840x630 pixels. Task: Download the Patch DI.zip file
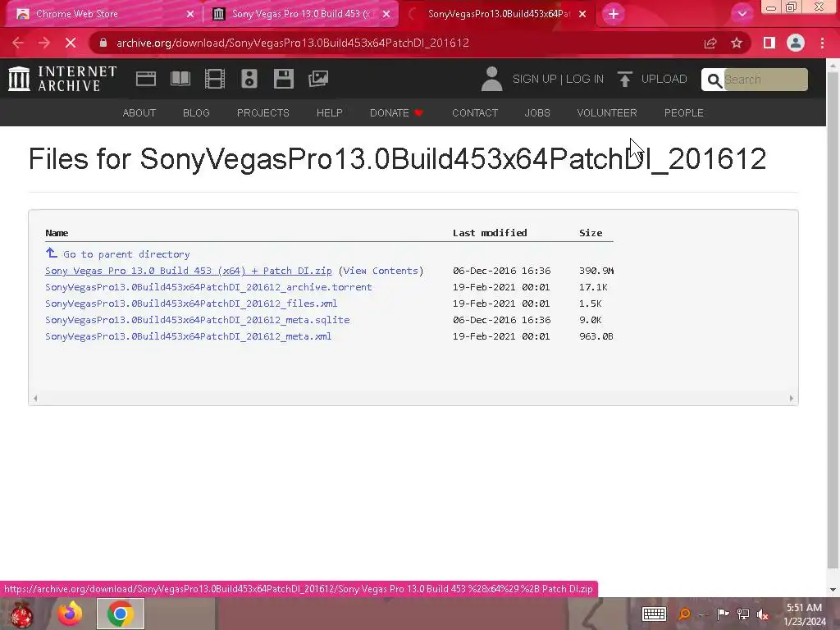pyautogui.click(x=189, y=271)
